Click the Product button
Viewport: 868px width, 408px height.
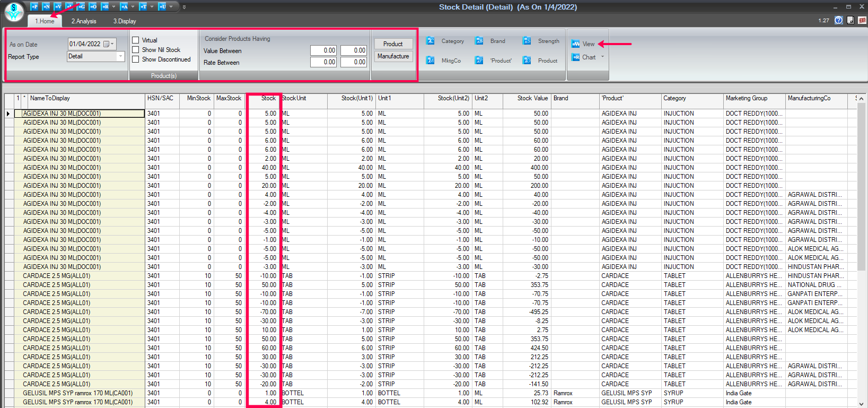click(x=393, y=44)
